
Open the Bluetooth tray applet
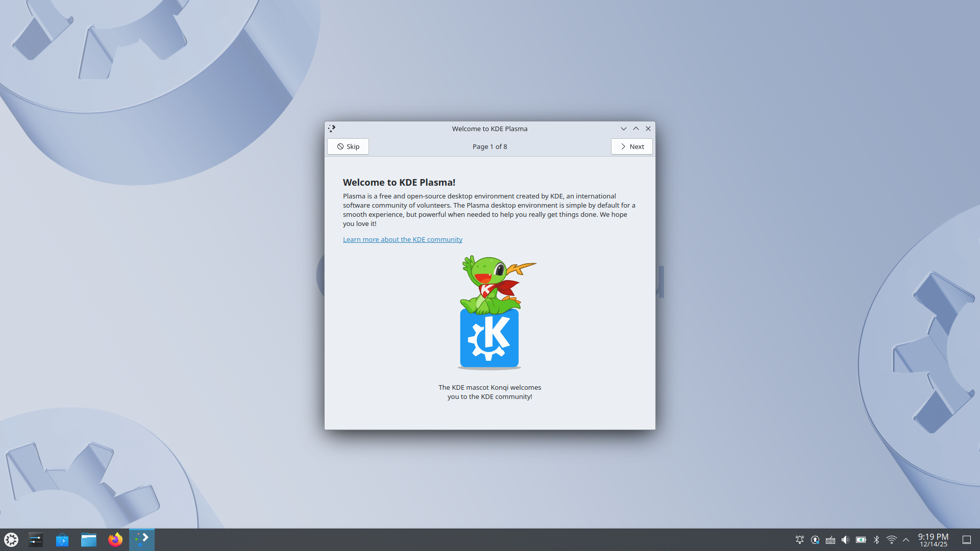(876, 540)
